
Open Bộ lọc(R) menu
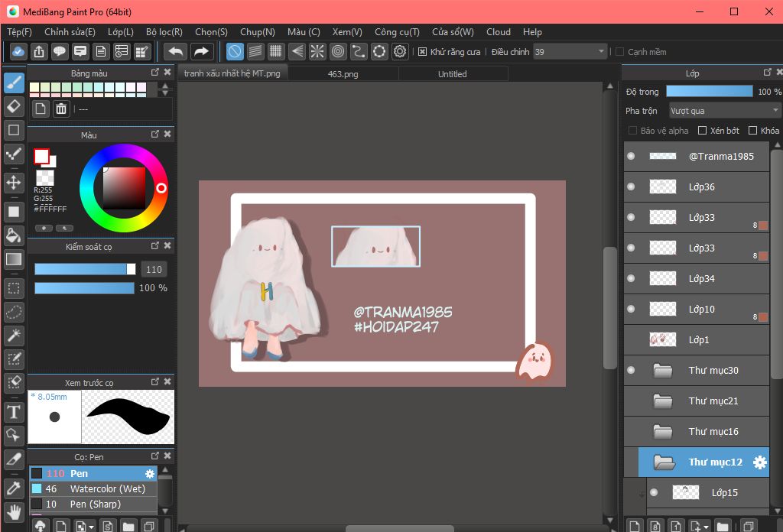click(164, 32)
